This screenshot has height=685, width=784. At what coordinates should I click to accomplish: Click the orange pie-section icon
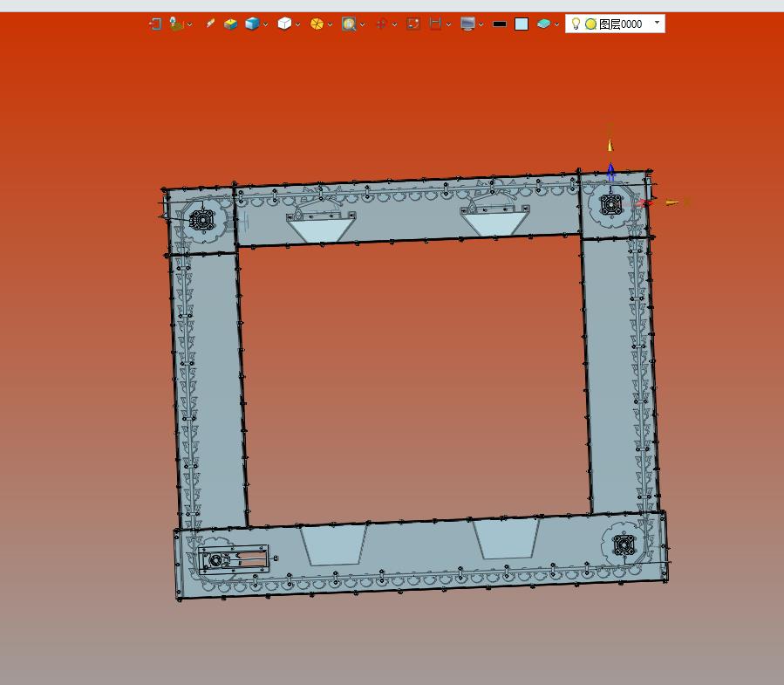[317, 24]
